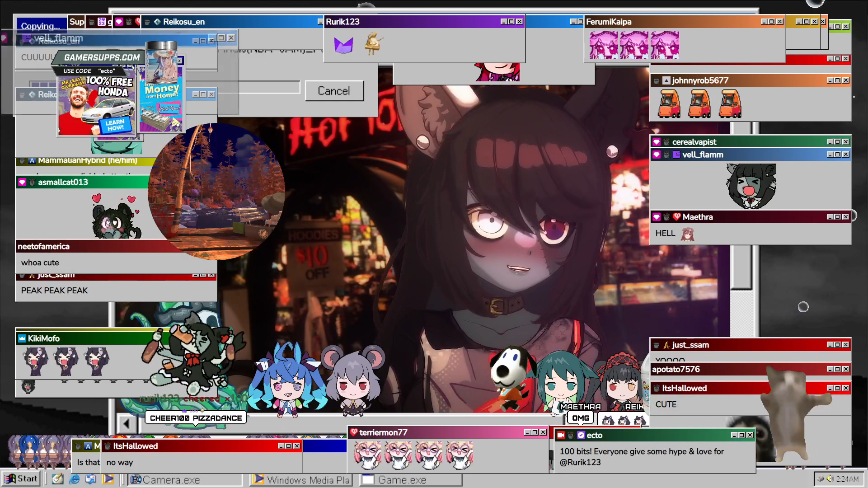This screenshot has height=488, width=868.
Task: Click the taskbar clock showing 2:24 AM
Action: click(x=847, y=479)
